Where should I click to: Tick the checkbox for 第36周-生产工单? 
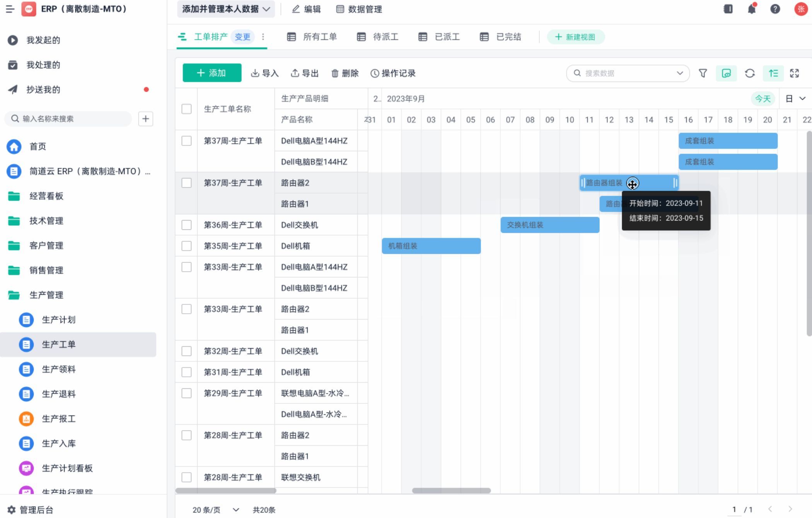pos(186,225)
